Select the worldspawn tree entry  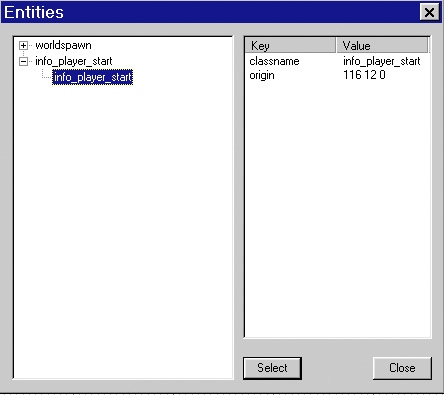tap(63, 45)
